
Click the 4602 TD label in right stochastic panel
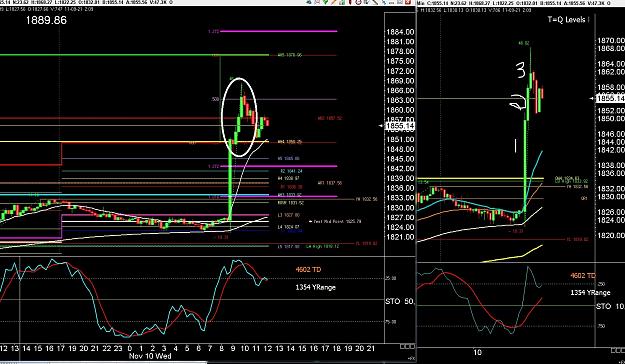(583, 275)
